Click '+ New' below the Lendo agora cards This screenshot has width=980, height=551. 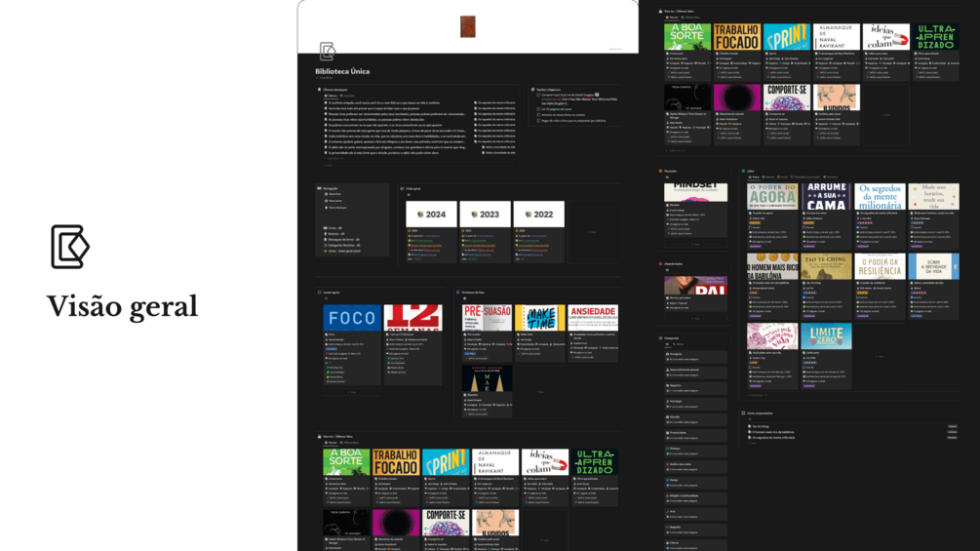tap(352, 392)
